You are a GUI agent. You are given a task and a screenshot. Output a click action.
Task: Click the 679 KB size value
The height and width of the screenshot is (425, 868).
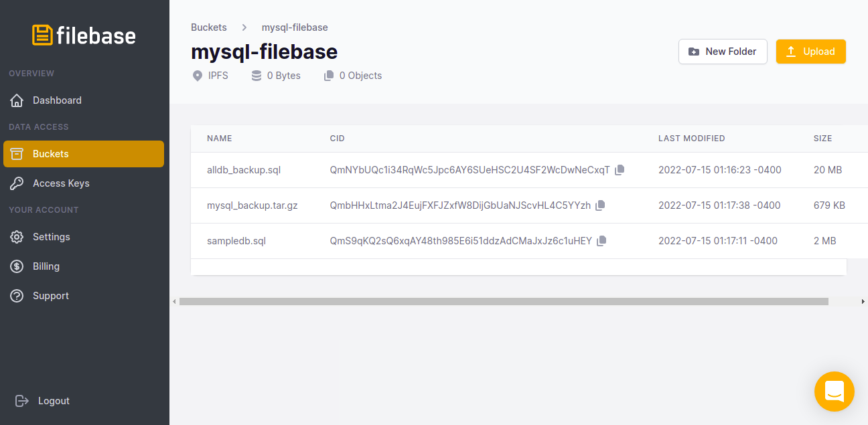[x=830, y=205]
